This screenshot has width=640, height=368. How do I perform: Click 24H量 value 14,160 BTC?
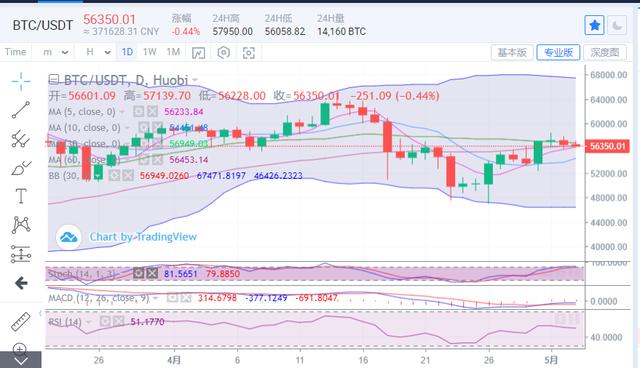pos(342,31)
